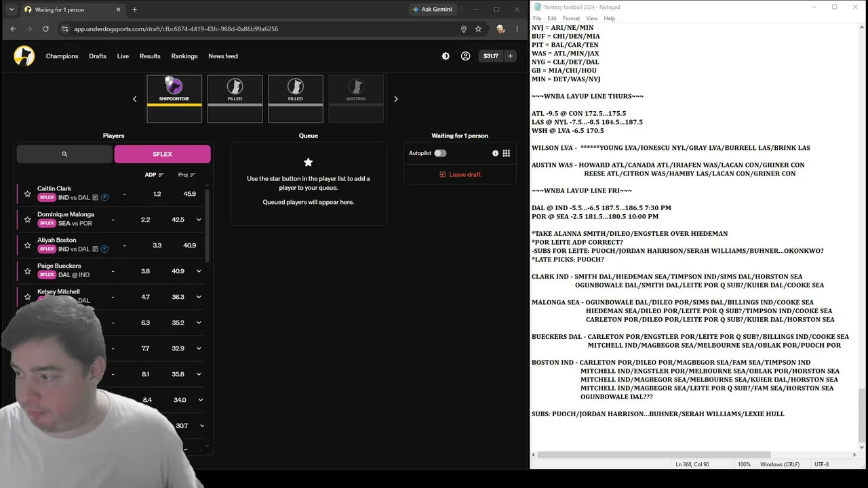Viewport: 868px width, 488px height.
Task: Open the Chrome profile avatar
Action: pyautogui.click(x=500, y=29)
